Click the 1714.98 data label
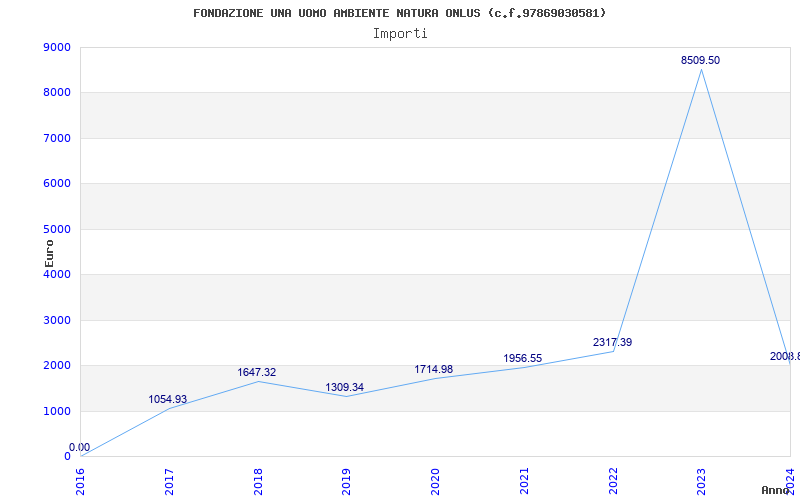The image size is (800, 500). point(434,370)
